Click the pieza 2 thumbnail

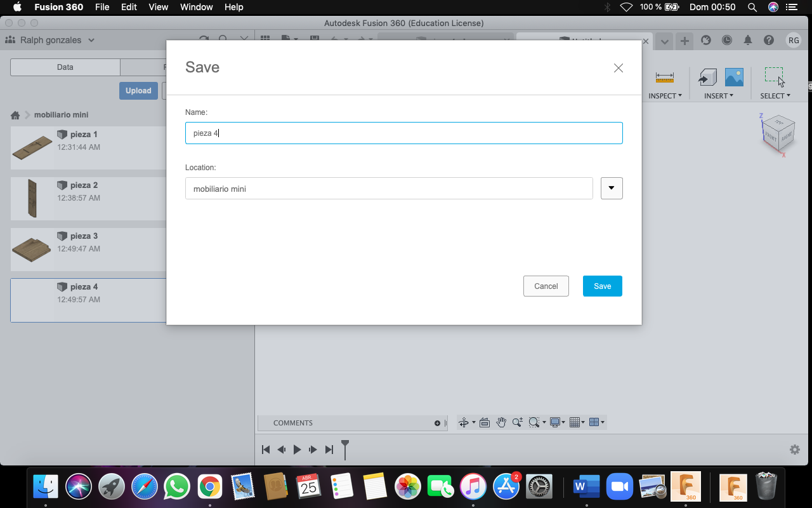click(32, 198)
